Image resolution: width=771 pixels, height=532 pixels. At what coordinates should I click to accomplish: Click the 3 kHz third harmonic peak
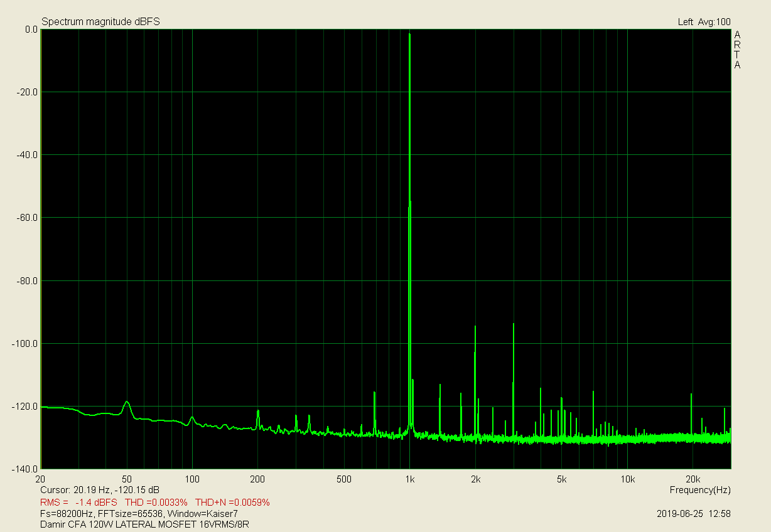point(514,324)
